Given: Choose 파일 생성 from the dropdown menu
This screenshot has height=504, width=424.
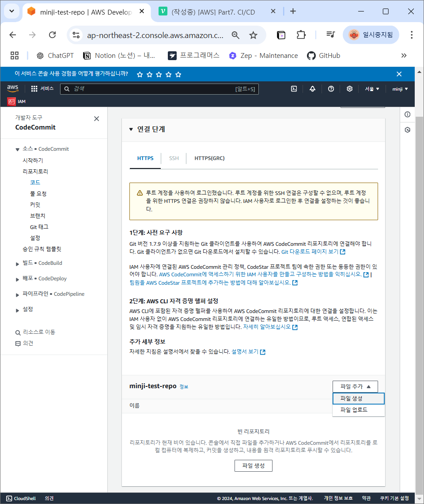Looking at the screenshot, I should coord(359,399).
